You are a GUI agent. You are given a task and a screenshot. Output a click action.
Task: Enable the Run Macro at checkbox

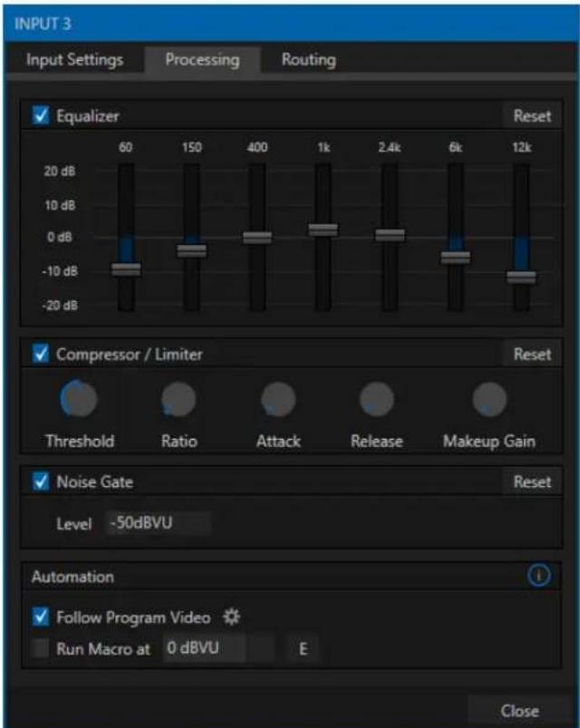[x=41, y=648]
